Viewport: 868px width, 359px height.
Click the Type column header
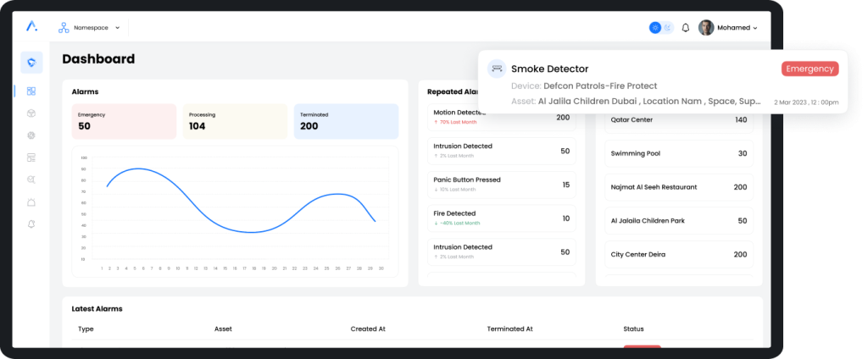coord(86,329)
